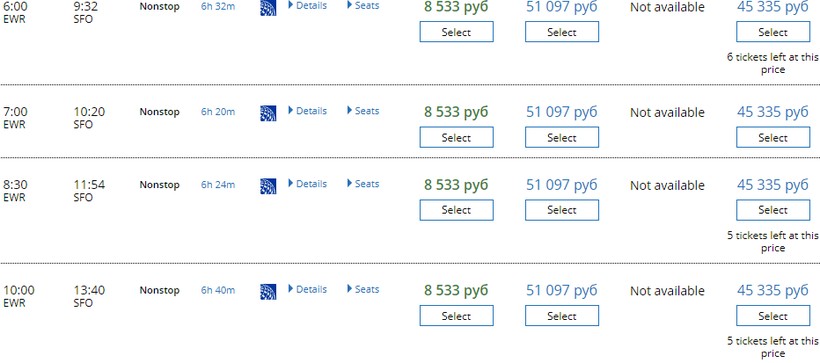This screenshot has width=820, height=363.
Task: Click United logo on 6:00 flight
Action: (x=268, y=8)
